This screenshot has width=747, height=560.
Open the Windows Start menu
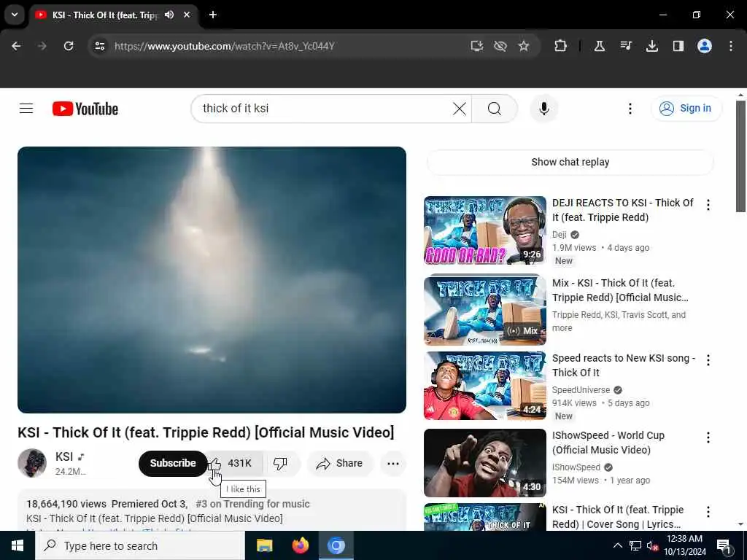pyautogui.click(x=18, y=545)
